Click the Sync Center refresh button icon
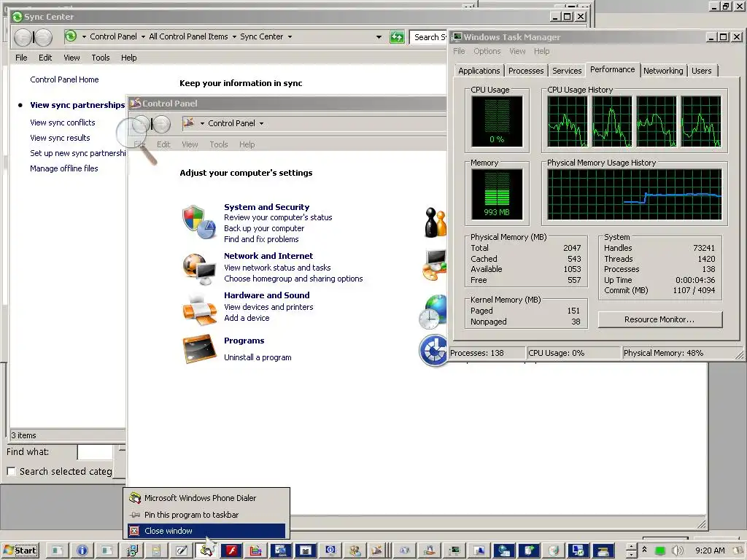Image resolution: width=747 pixels, height=560 pixels. coord(397,36)
